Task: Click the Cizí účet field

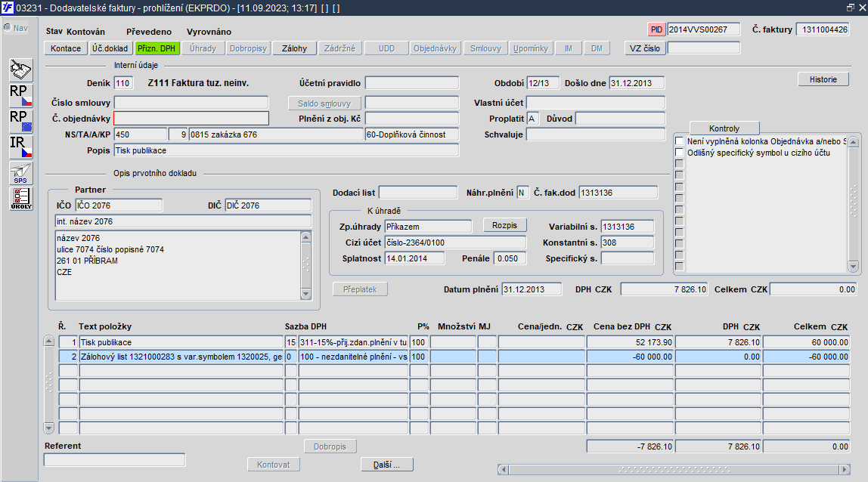Action: (455, 243)
